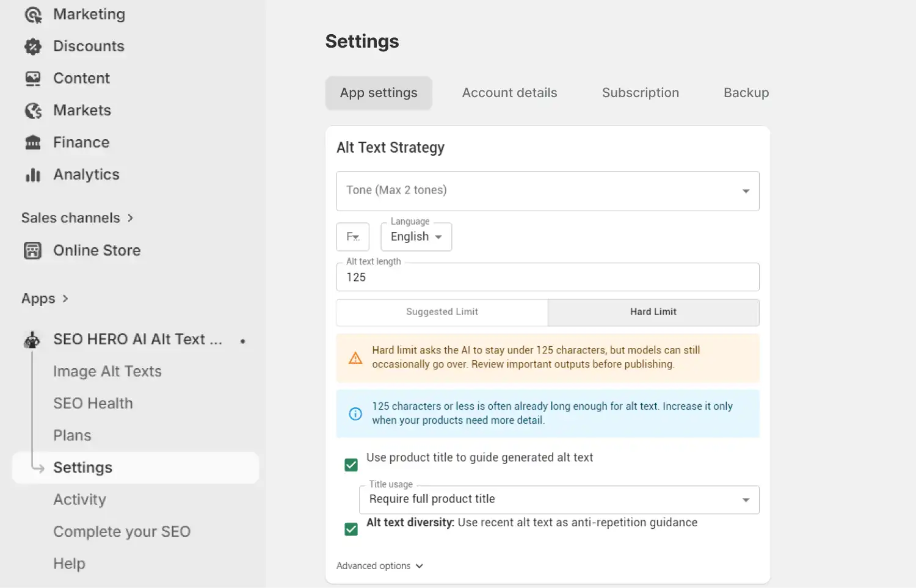The width and height of the screenshot is (916, 588).
Task: Open Complete your SEO page
Action: pyautogui.click(x=122, y=532)
